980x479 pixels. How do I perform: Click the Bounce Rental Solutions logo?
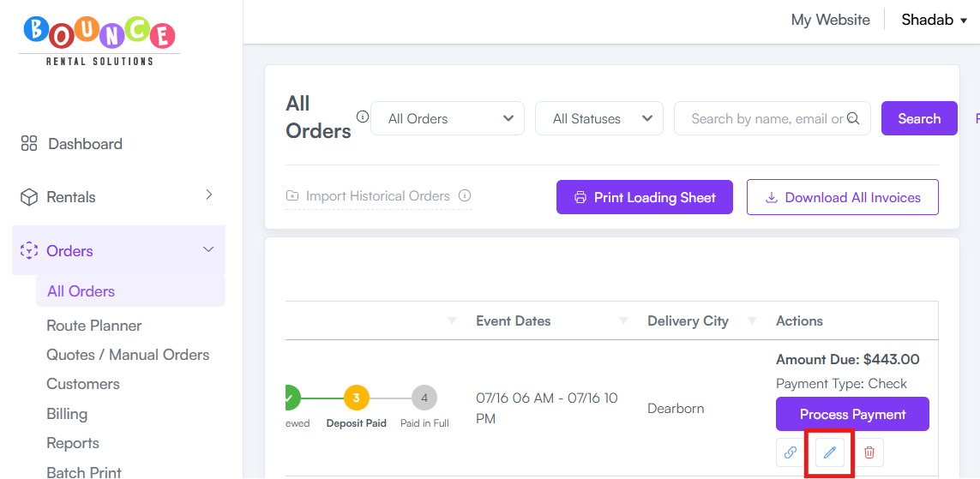point(99,41)
